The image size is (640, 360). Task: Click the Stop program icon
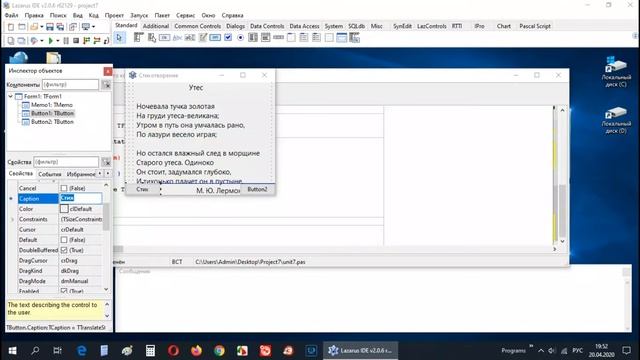[76, 40]
